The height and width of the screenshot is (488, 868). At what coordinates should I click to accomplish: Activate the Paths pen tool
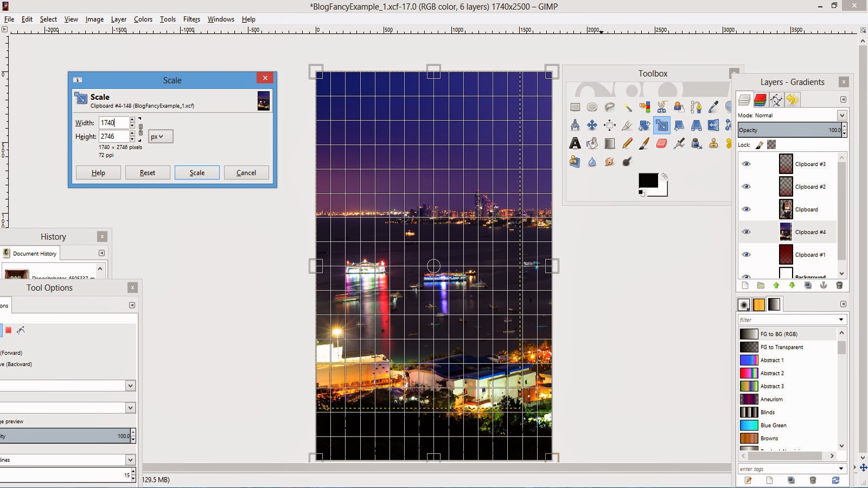pyautogui.click(x=697, y=107)
